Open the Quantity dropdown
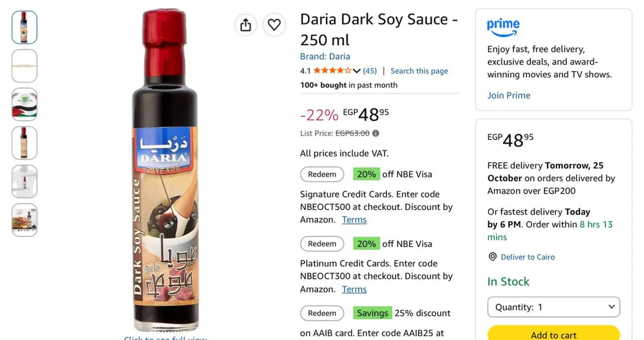Image resolution: width=644 pixels, height=340 pixels. 553,307
